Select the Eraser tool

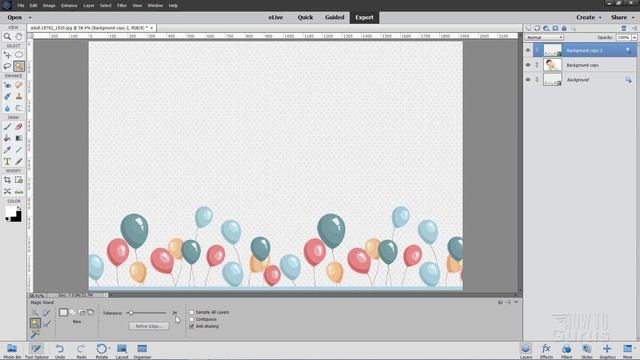point(19,127)
